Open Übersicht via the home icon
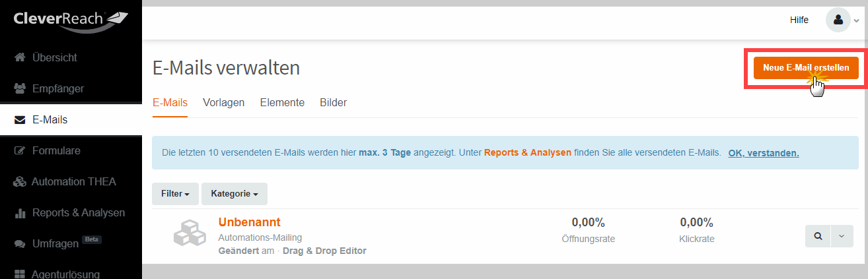 20,58
